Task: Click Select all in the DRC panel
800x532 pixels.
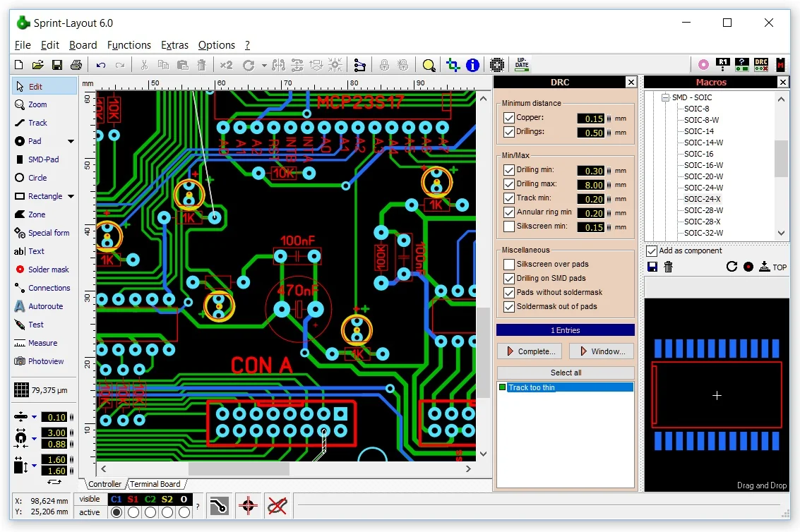Action: 565,373
